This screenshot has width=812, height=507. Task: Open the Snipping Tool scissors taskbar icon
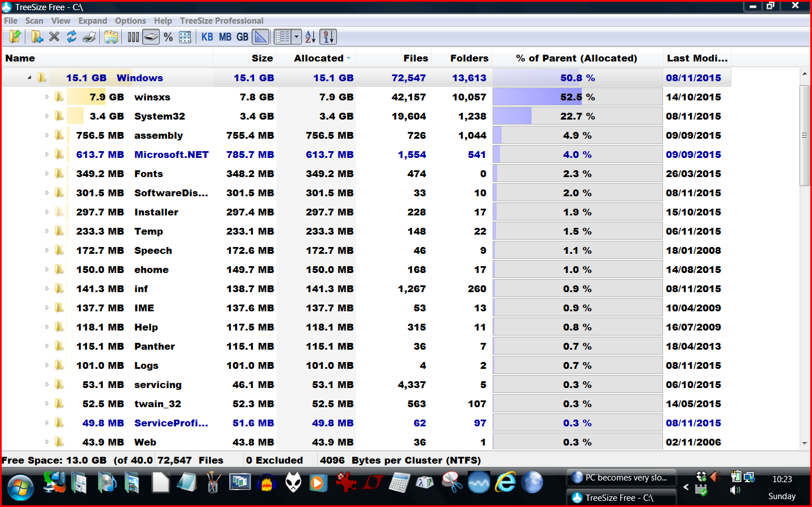(x=452, y=483)
